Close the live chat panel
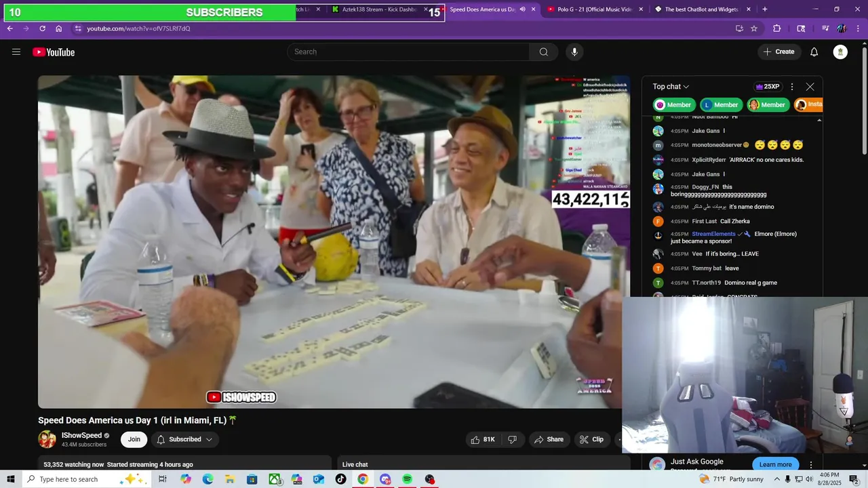This screenshot has width=868, height=488. click(810, 87)
